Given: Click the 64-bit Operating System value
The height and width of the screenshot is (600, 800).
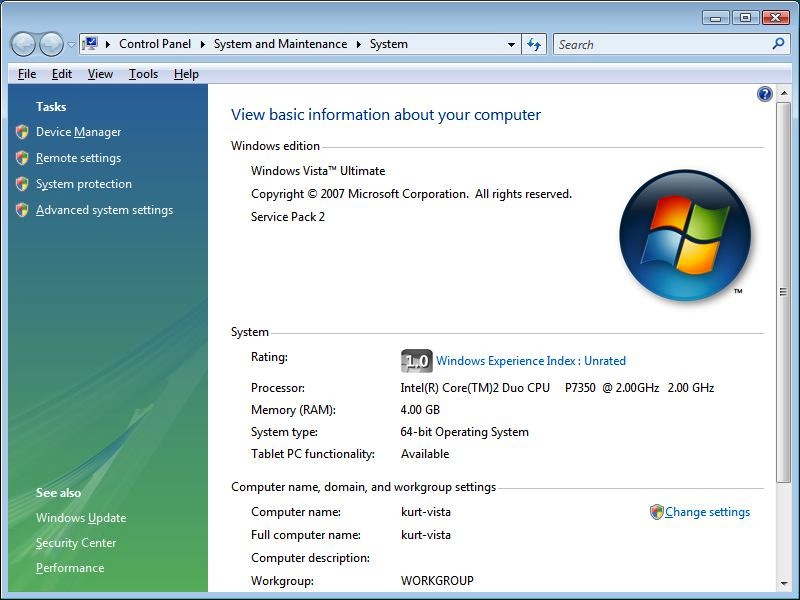Looking at the screenshot, I should [x=464, y=432].
